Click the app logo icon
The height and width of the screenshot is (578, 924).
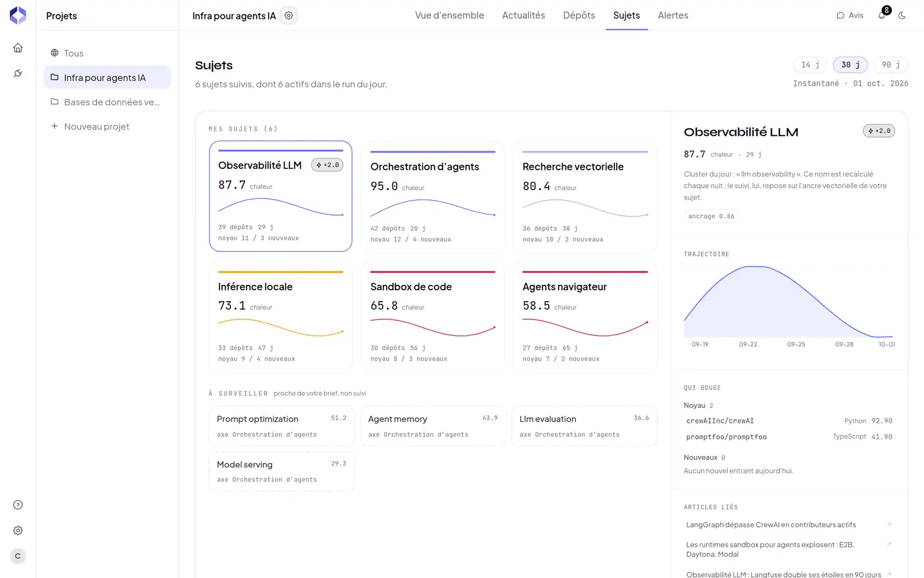[x=18, y=16]
